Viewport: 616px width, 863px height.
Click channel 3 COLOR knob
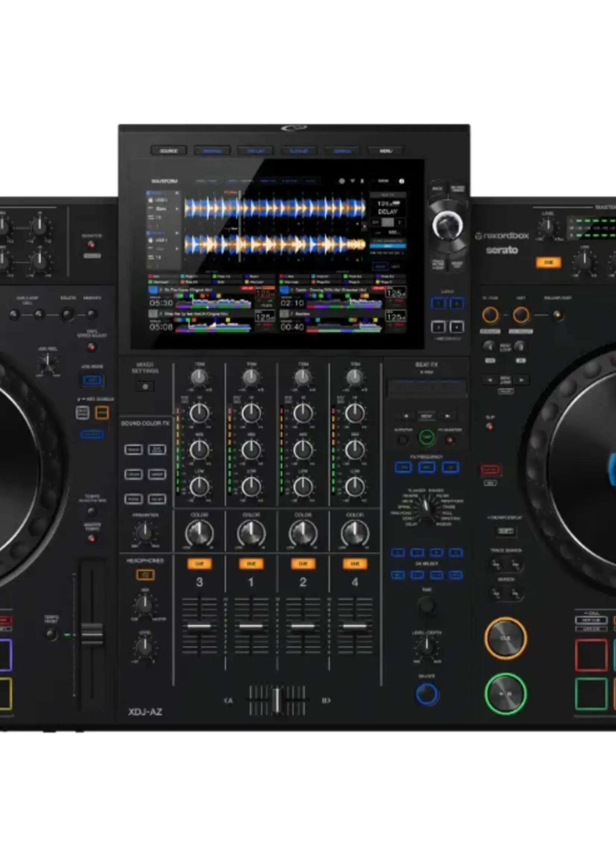tap(199, 533)
